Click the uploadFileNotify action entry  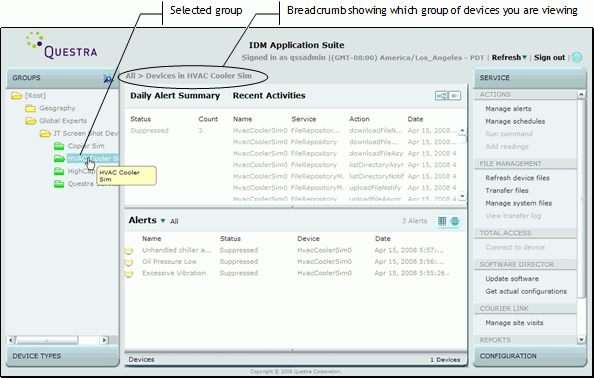click(x=375, y=188)
